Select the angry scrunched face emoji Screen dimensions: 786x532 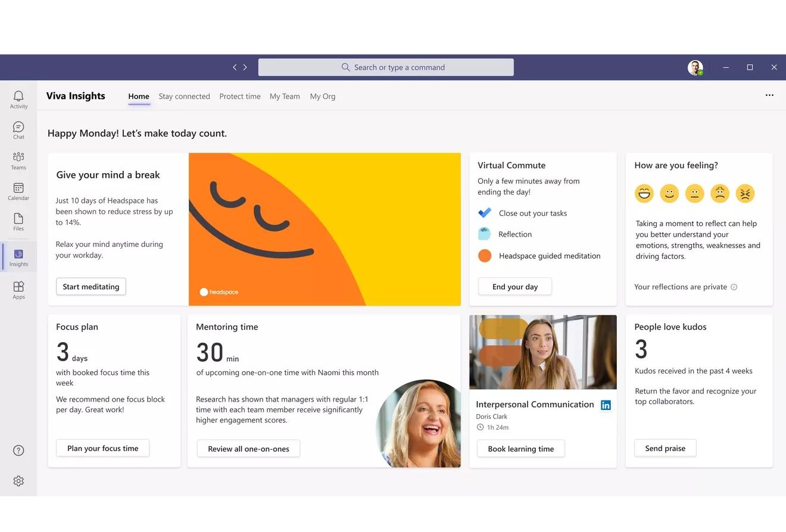coord(745,193)
